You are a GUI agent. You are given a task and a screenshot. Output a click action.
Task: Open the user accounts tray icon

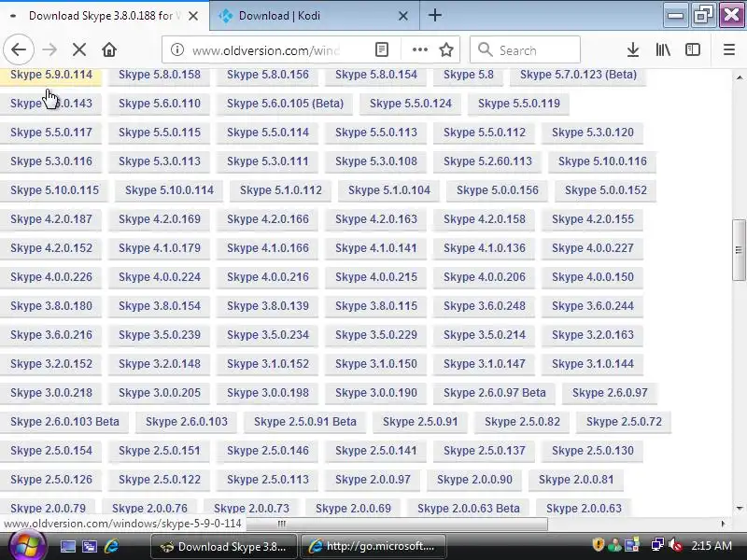click(614, 544)
